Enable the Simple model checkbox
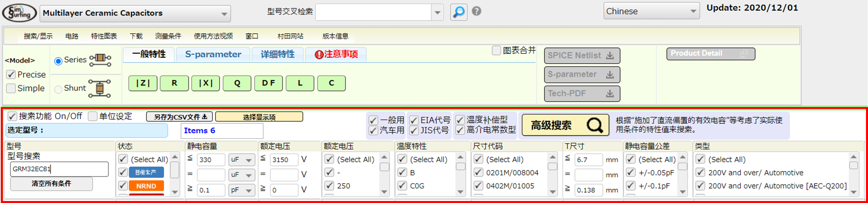Viewport: 868px width, 203px height. [x=11, y=88]
